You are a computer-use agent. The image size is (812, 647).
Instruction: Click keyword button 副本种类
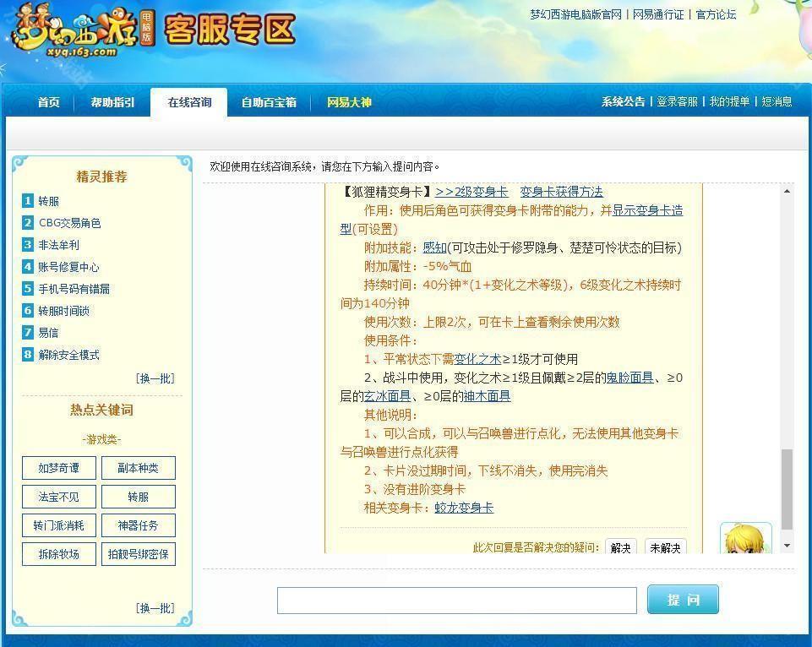tap(139, 468)
